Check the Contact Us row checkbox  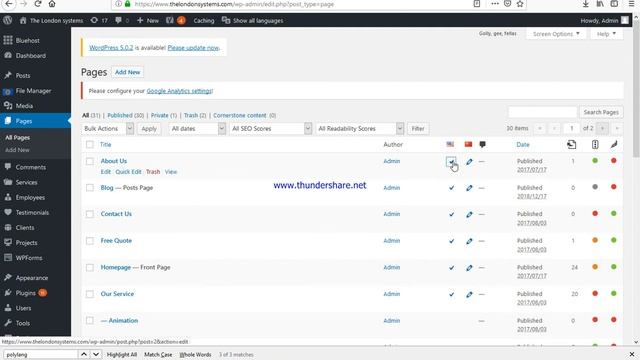[x=90, y=214]
